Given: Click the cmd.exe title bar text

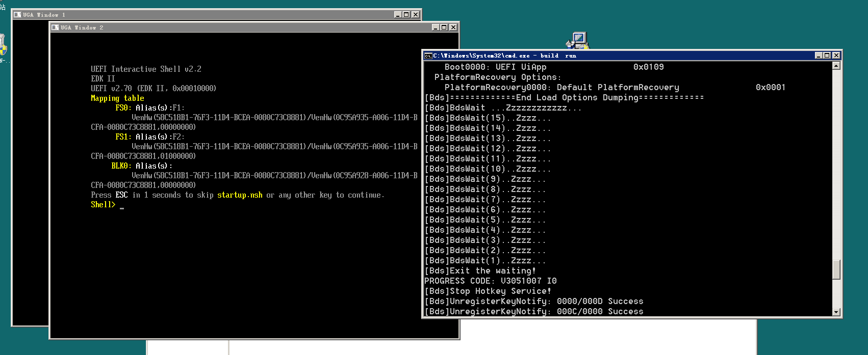Looking at the screenshot, I should tap(505, 56).
